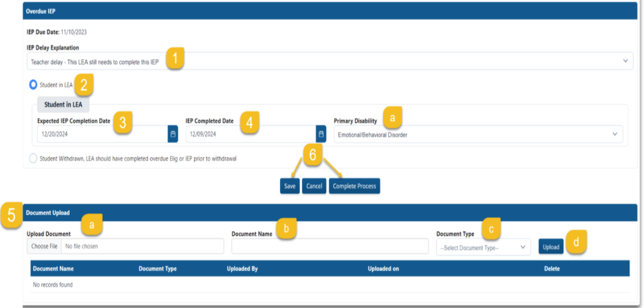Click the IEP Completed Date input field
644x308 pixels.
click(250, 134)
